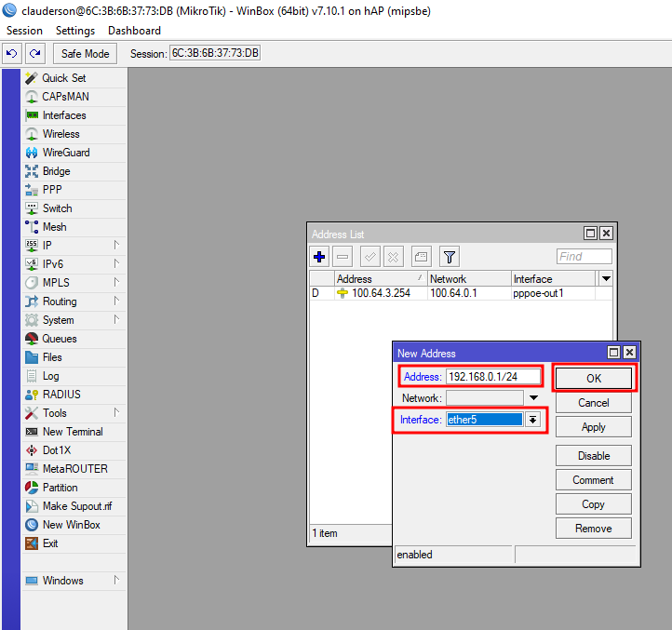
Task: Open the Dashboard menu
Action: click(x=134, y=31)
